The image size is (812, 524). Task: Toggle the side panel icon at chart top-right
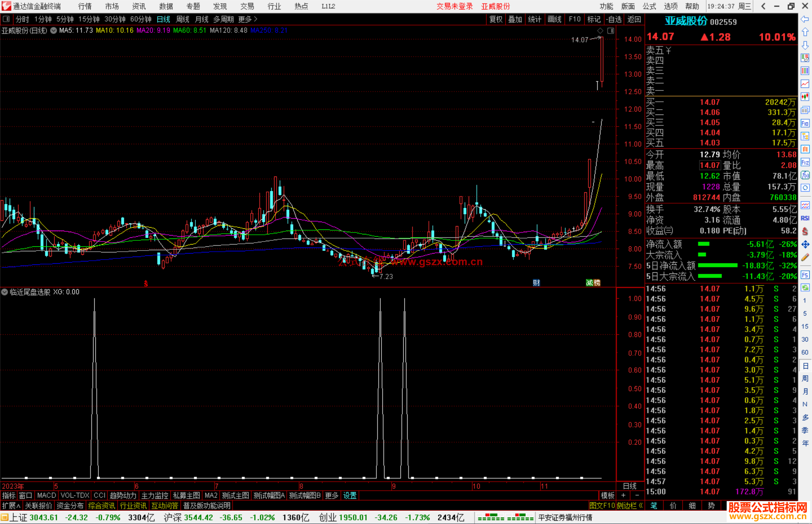click(611, 31)
